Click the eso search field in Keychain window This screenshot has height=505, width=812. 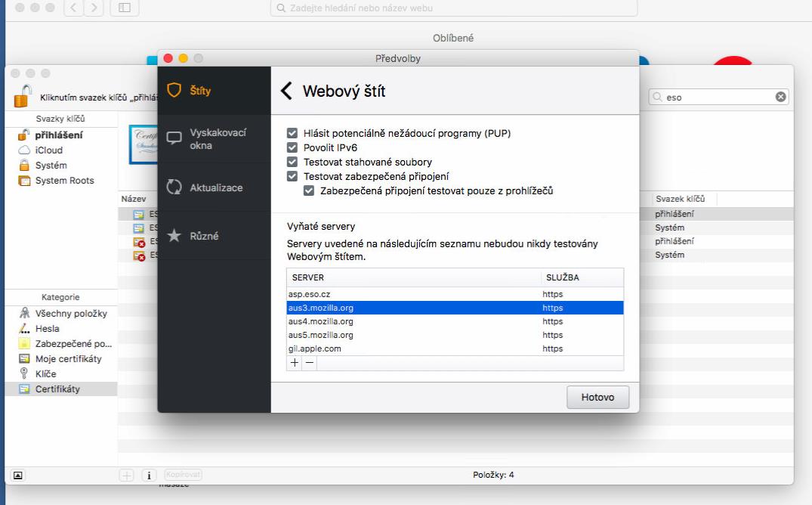(719, 97)
